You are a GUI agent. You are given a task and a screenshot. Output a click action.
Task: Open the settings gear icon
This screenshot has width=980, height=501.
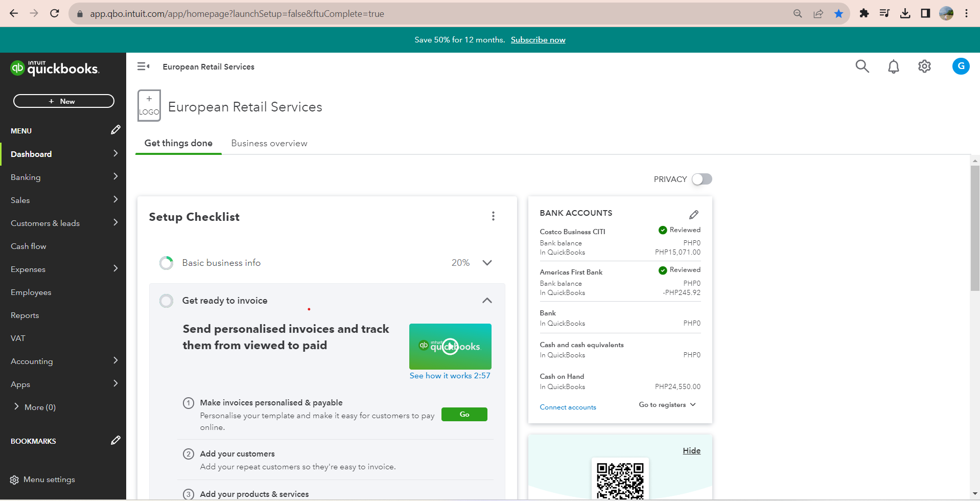924,66
